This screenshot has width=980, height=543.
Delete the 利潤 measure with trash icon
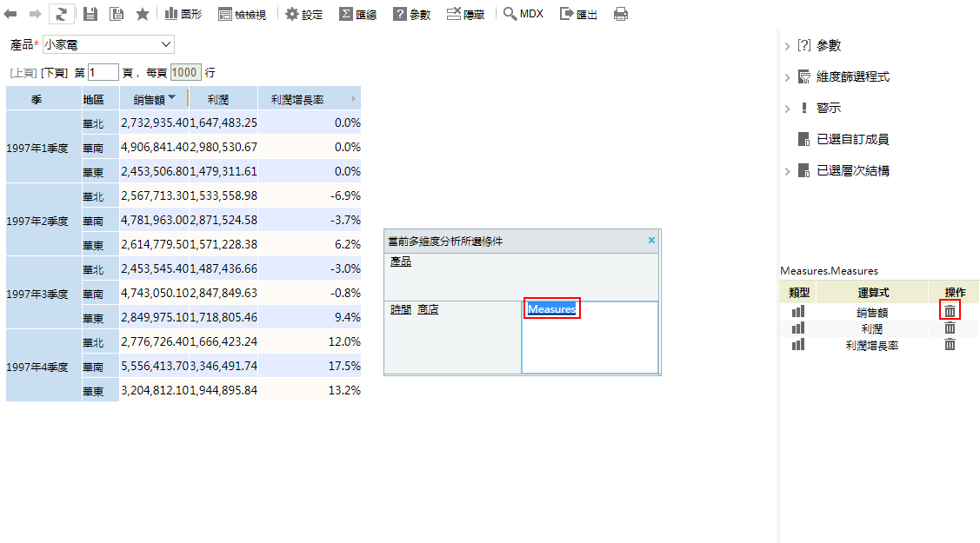click(950, 328)
